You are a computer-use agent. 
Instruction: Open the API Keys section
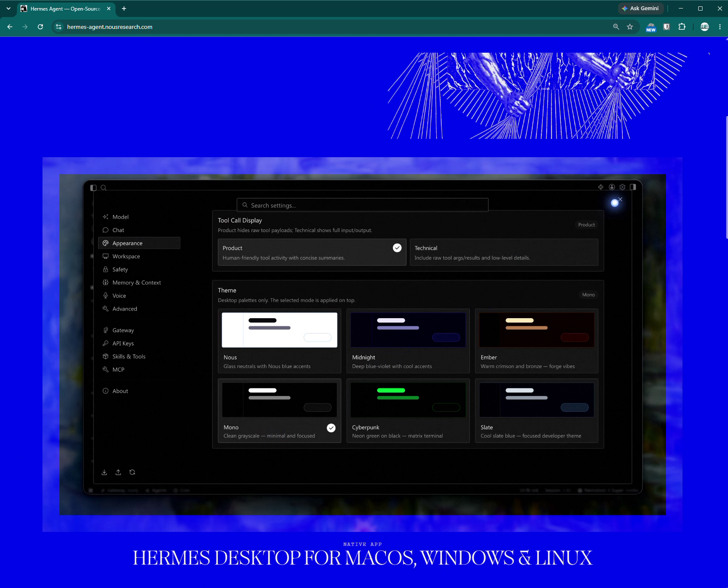tap(139, 343)
